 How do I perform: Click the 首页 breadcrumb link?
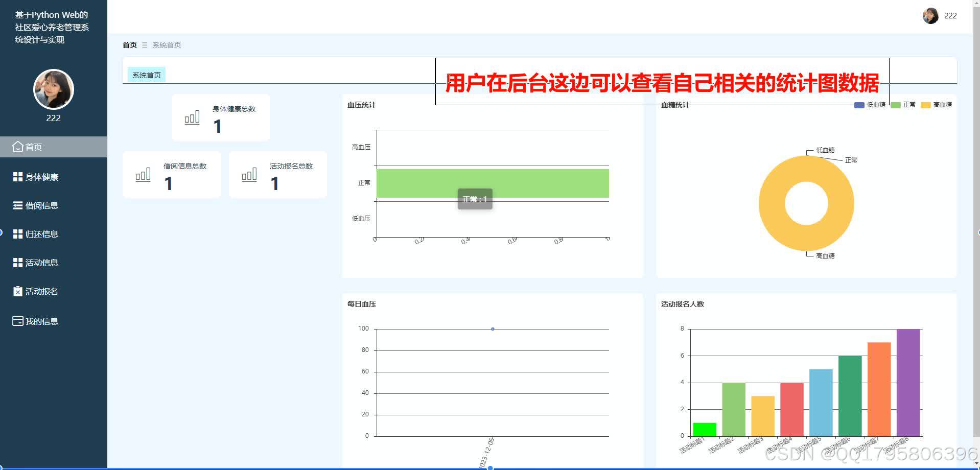(129, 45)
